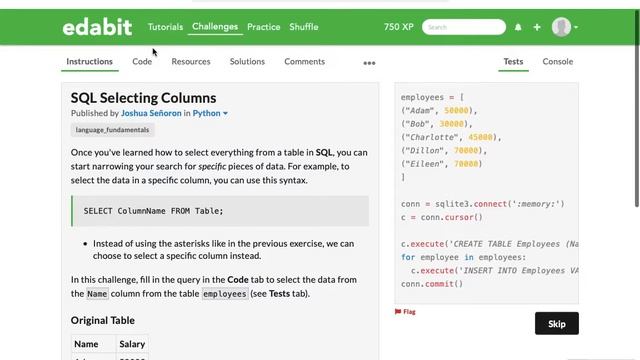Click the language_fundamentals tag
Image resolution: width=640 pixels, height=360 pixels.
click(x=112, y=130)
